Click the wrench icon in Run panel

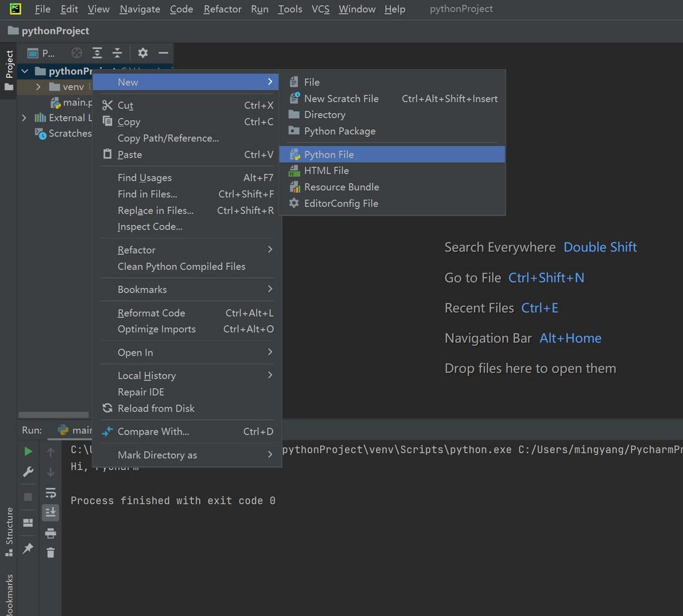pyautogui.click(x=28, y=471)
